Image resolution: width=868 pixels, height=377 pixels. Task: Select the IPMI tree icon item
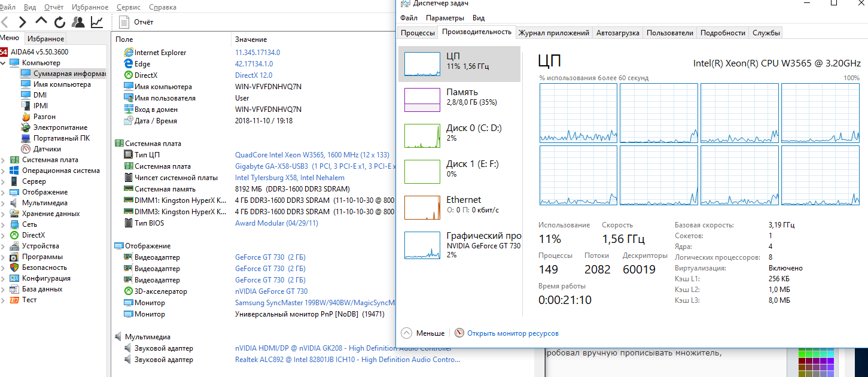pos(26,106)
